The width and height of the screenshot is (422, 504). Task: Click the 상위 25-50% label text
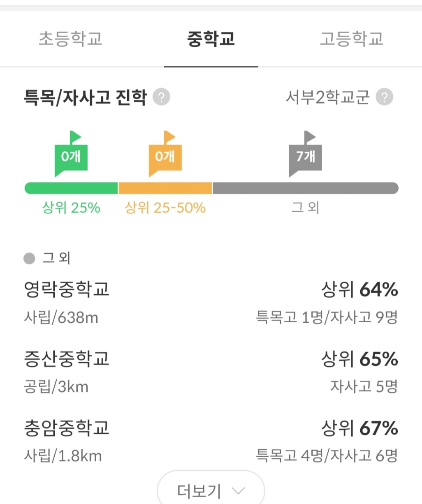[165, 208]
